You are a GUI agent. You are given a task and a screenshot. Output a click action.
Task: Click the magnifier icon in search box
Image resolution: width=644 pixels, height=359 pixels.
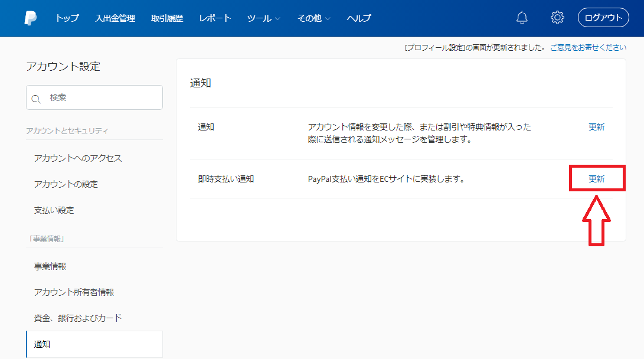tap(36, 99)
